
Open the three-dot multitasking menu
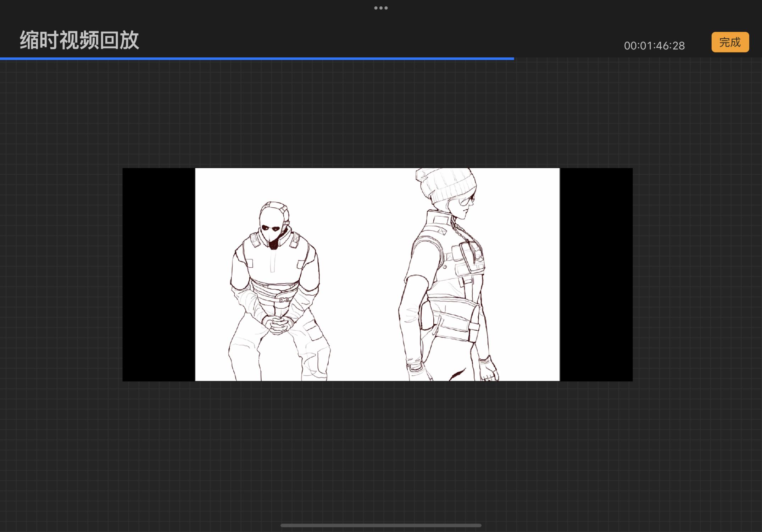pyautogui.click(x=381, y=8)
